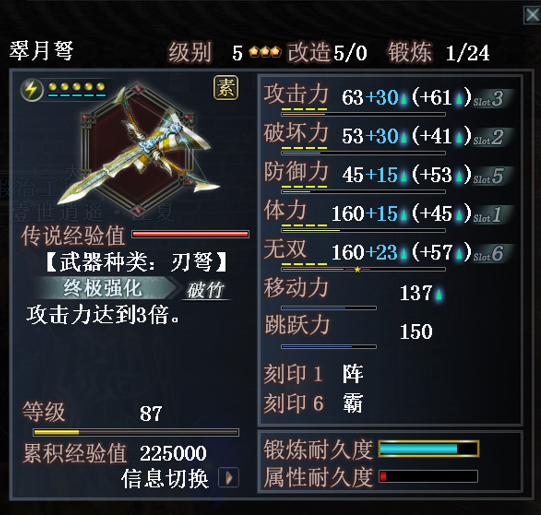Click the Slot 6 tag beside 无双
This screenshot has height=515, width=541.
[493, 253]
